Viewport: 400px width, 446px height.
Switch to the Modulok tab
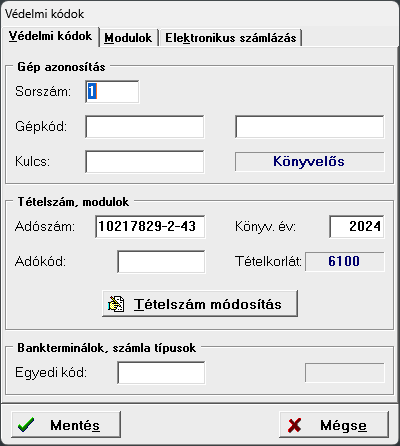128,38
